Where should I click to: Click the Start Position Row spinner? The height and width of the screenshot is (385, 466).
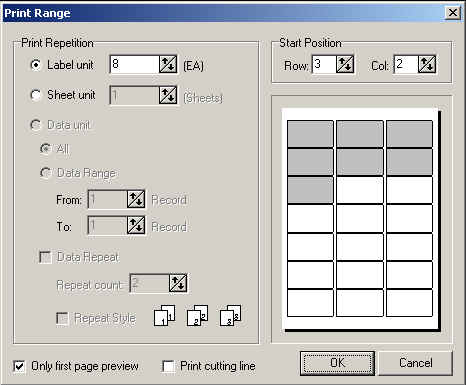[x=345, y=64]
